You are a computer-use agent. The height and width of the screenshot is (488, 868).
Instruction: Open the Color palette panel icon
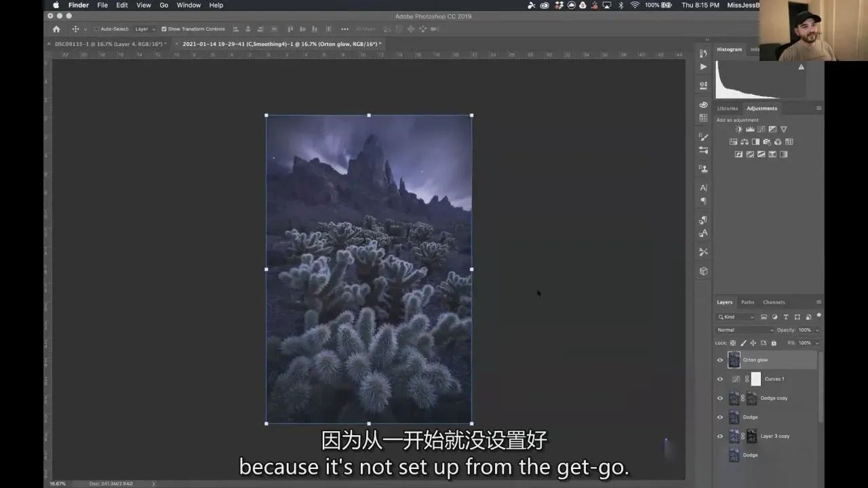click(x=703, y=105)
